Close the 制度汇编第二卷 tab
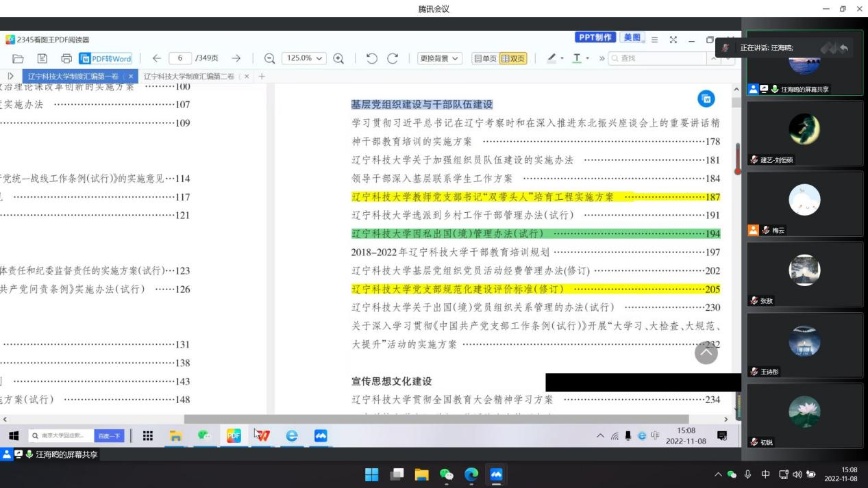This screenshot has width=868, height=488. tap(247, 77)
